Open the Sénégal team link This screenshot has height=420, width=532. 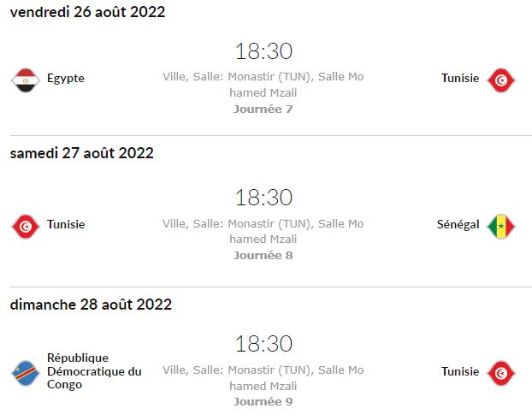click(458, 224)
